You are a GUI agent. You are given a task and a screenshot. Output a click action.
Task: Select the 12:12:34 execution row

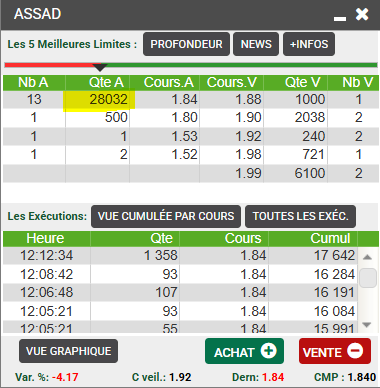pyautogui.click(x=180, y=256)
